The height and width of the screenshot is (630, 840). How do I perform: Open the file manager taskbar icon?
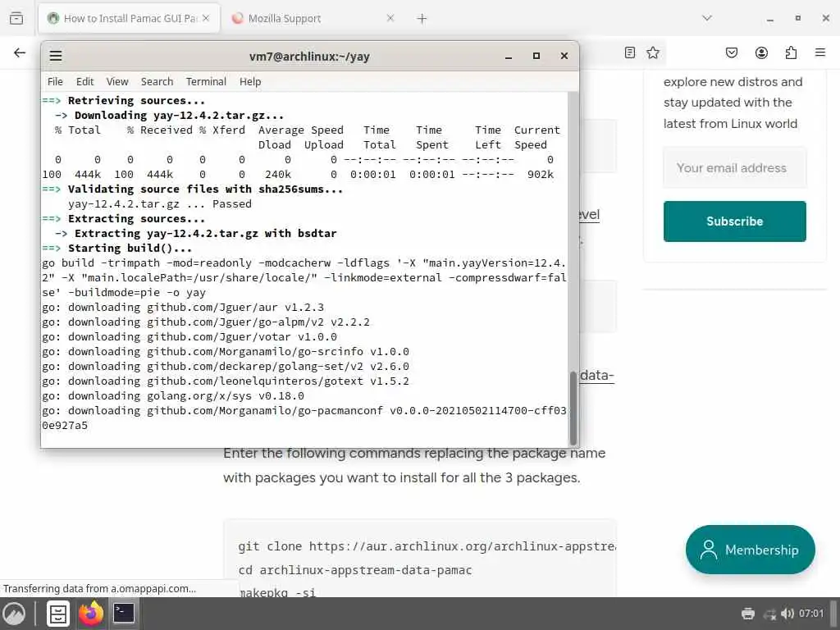pyautogui.click(x=58, y=614)
